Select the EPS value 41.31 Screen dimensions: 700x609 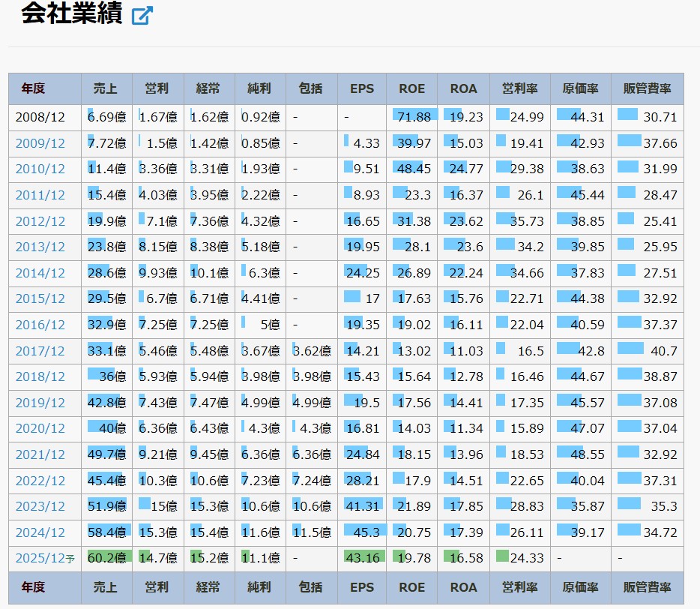363,506
